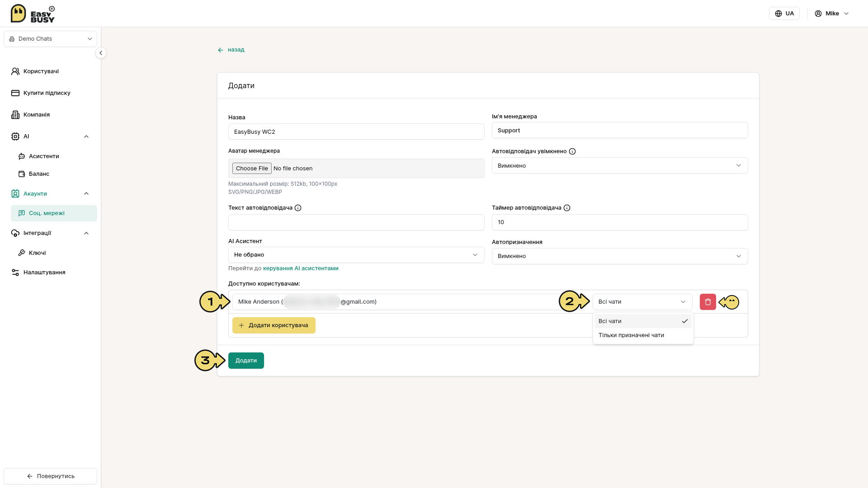This screenshot has height=488, width=868.
Task: Show the Автовідповідач увімкнено info tooltip icon
Action: click(572, 151)
